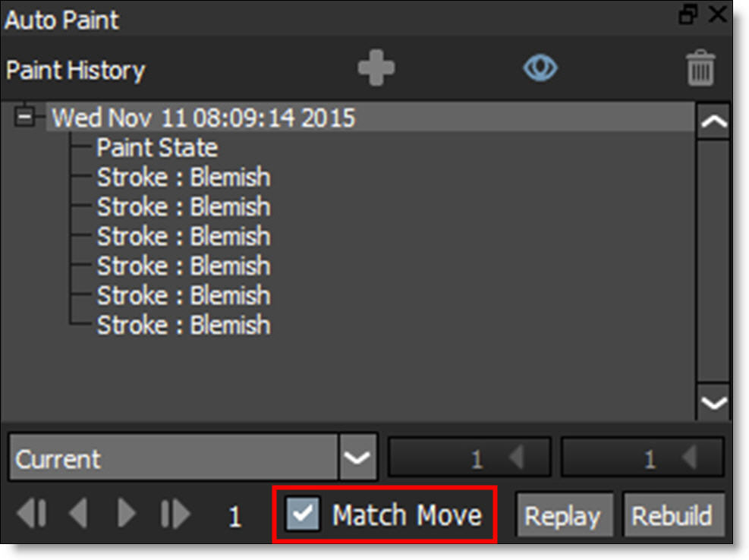Click the plus icon in Paint History

pos(376,69)
